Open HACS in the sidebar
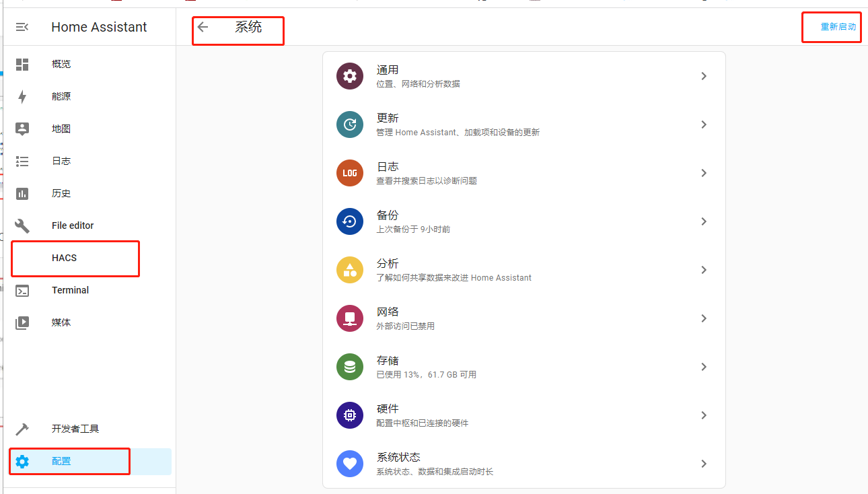The image size is (868, 494). [x=65, y=258]
